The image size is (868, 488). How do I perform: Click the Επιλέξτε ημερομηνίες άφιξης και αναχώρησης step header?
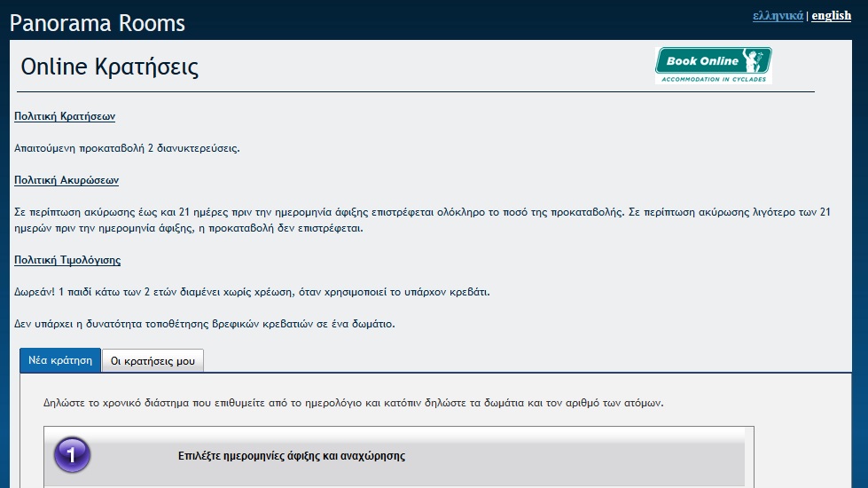(x=292, y=456)
